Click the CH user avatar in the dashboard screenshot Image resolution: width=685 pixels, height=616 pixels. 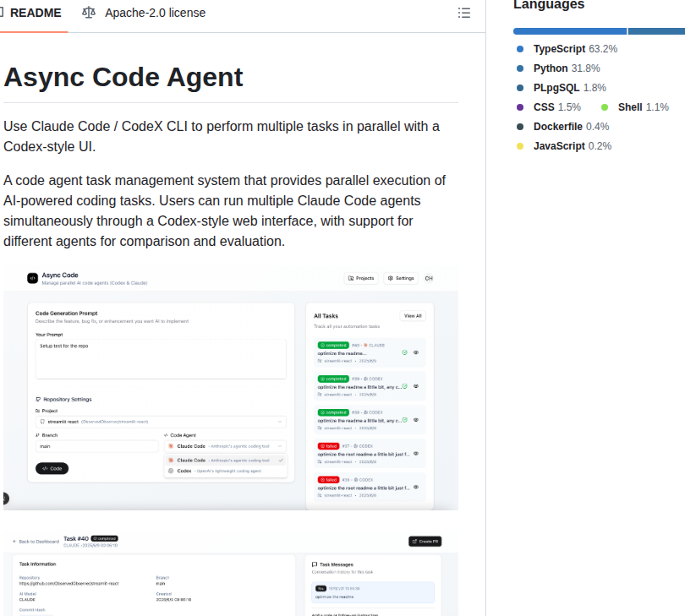(x=429, y=278)
